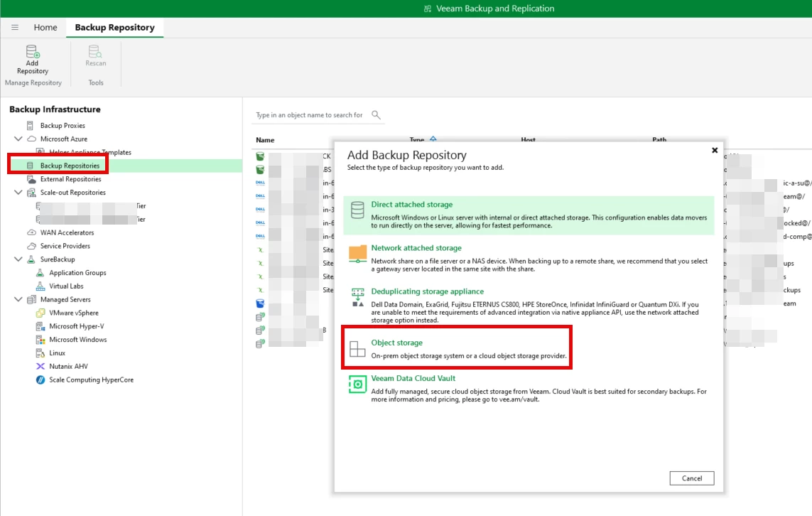Click the Managed Servers icon
This screenshot has height=516, width=812.
coord(31,299)
